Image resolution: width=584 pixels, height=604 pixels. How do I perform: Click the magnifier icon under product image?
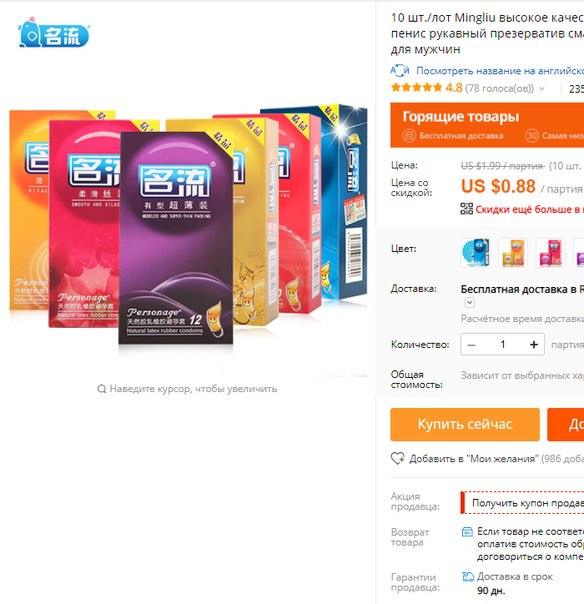(x=101, y=389)
